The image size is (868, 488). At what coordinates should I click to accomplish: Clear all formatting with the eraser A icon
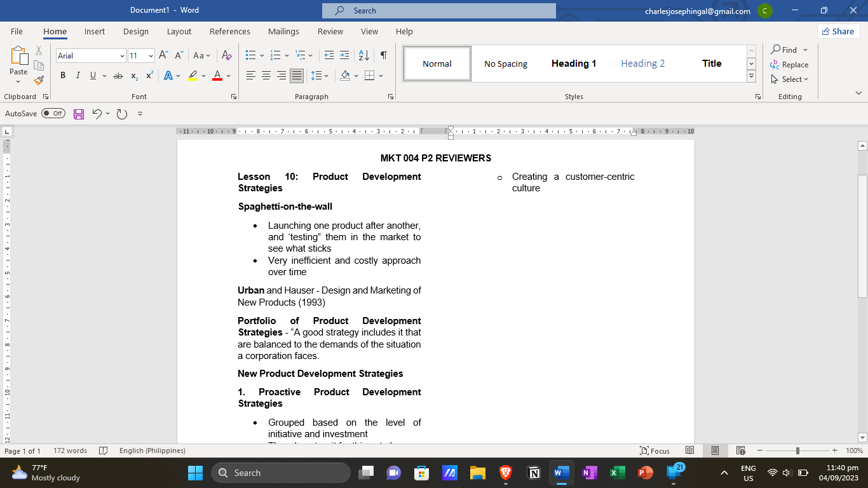[226, 55]
